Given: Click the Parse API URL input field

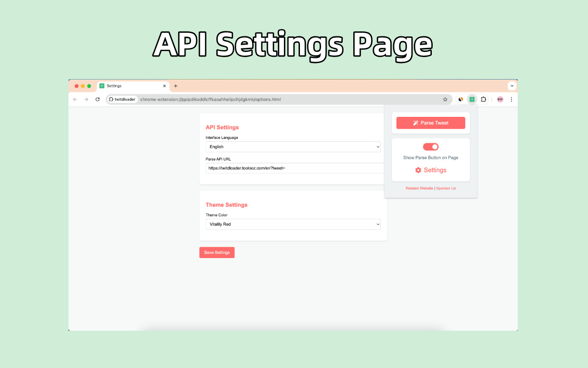Looking at the screenshot, I should pyautogui.click(x=294, y=168).
